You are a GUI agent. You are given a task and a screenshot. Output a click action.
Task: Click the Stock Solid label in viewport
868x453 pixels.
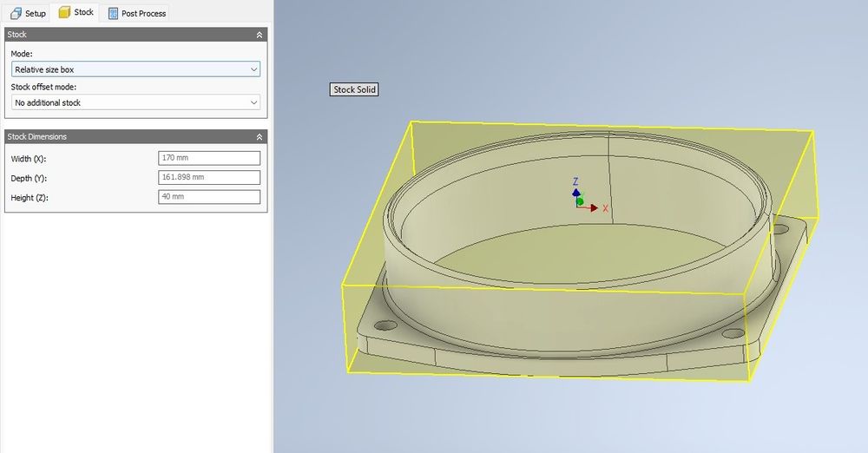tap(354, 89)
